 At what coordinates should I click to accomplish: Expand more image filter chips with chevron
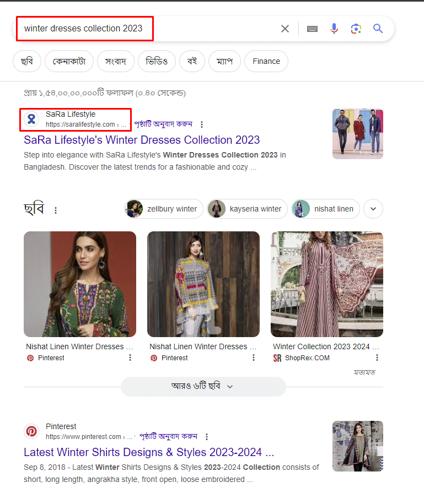[x=373, y=209]
